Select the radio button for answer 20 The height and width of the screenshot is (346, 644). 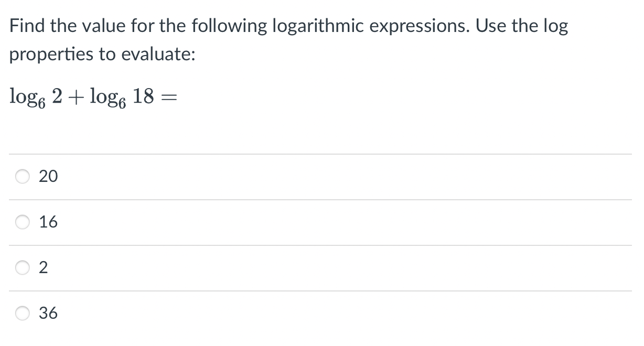click(23, 177)
